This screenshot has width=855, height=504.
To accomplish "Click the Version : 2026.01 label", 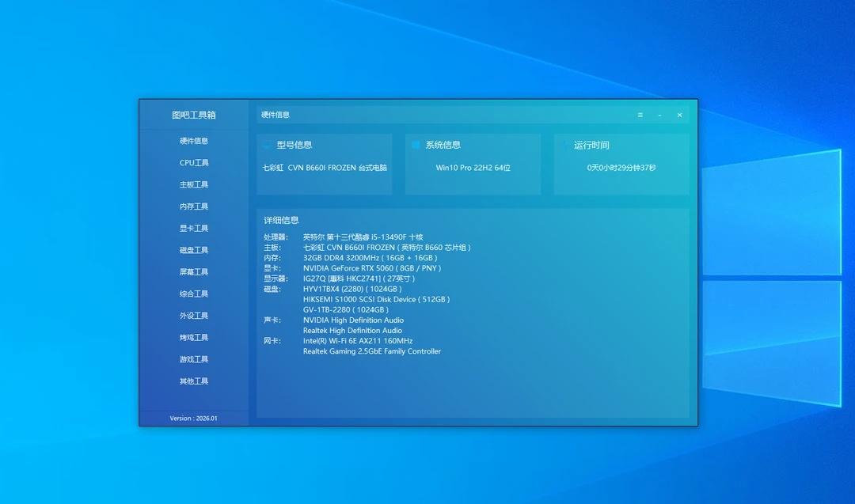I will point(193,419).
